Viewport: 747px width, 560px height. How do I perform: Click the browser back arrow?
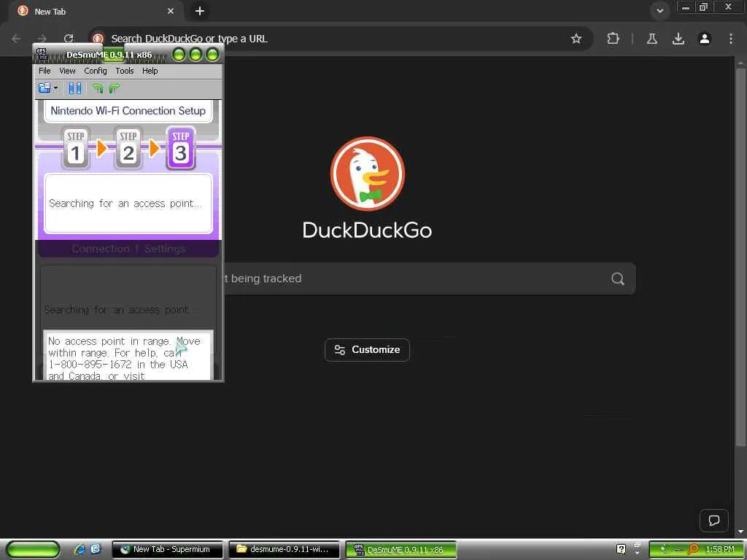tap(16, 39)
